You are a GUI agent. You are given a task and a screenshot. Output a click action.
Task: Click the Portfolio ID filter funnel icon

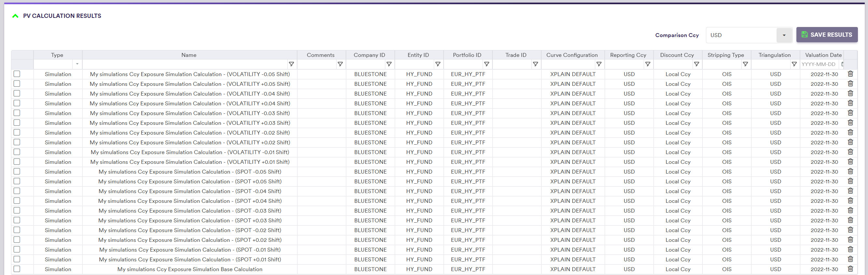(487, 64)
